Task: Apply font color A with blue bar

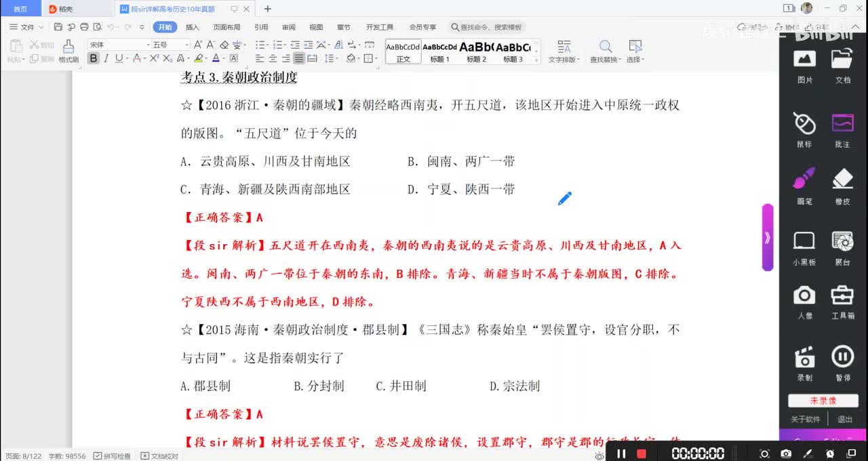Action: pos(216,58)
